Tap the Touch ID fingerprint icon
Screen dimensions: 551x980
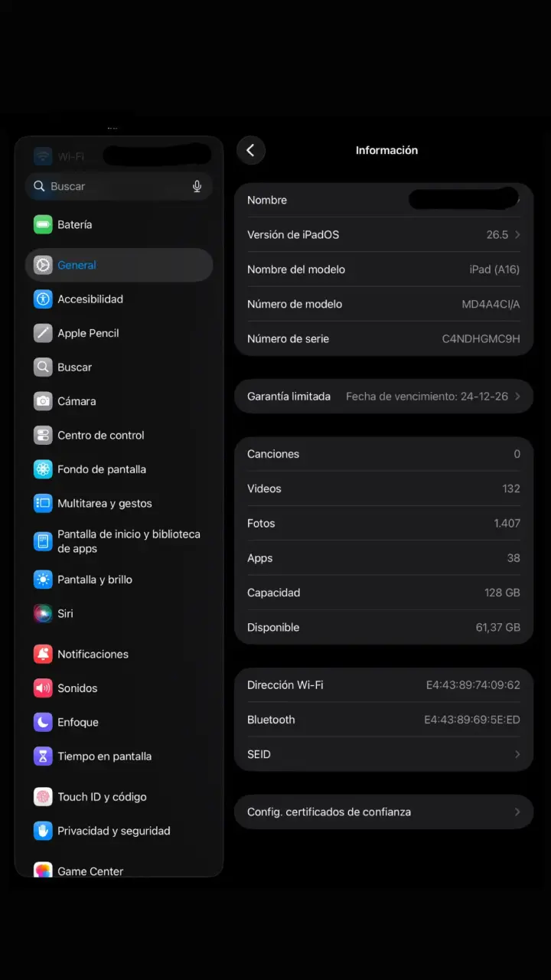click(43, 797)
